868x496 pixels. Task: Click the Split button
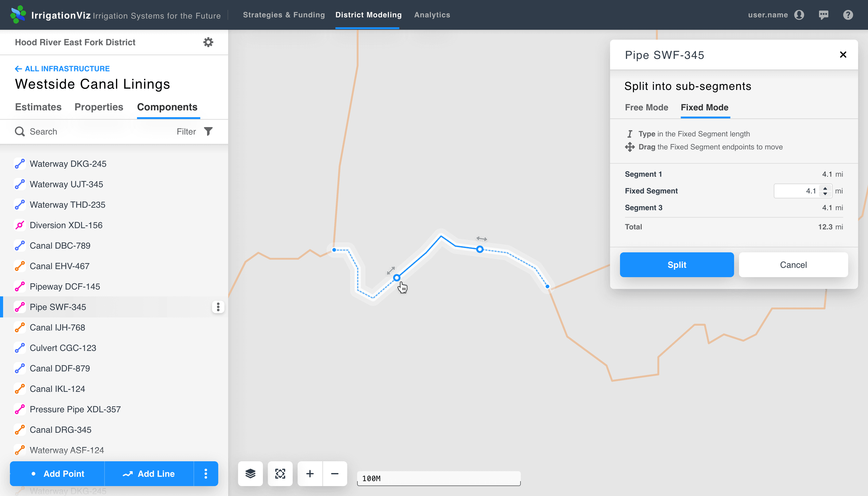pyautogui.click(x=677, y=265)
